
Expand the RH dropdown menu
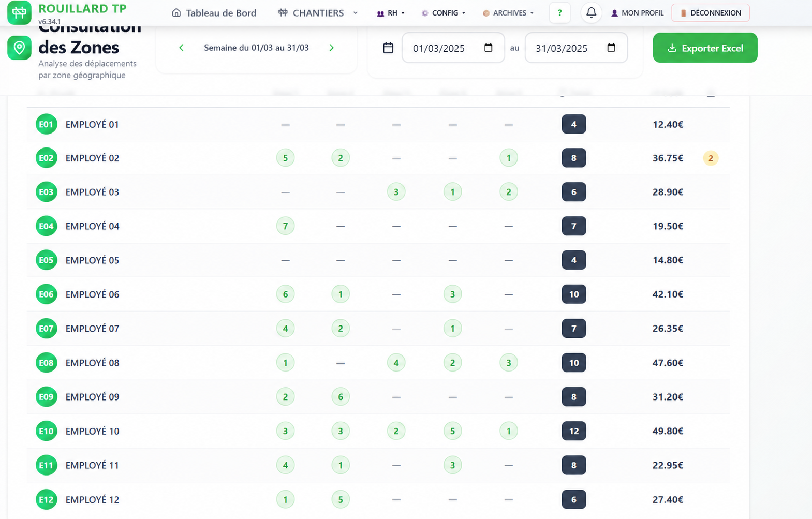[x=391, y=13]
